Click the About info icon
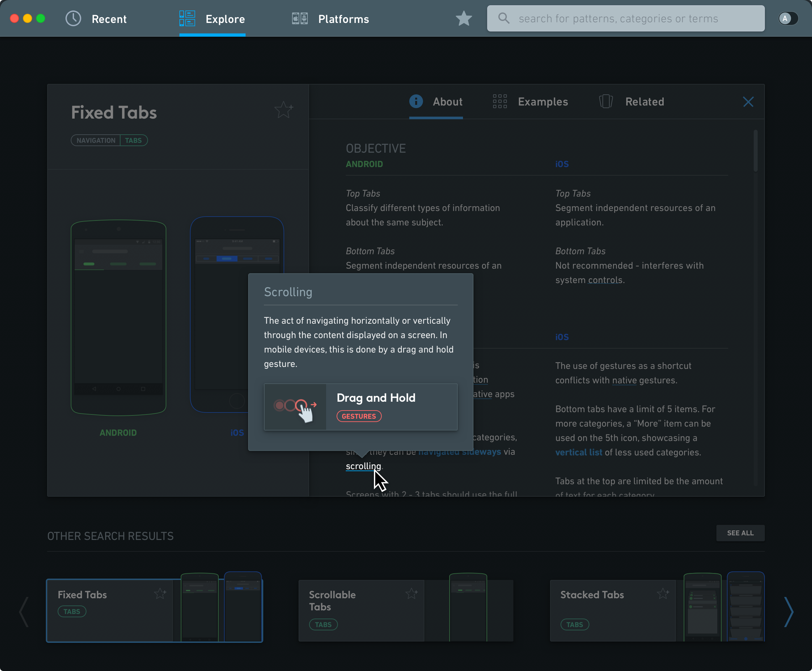 [416, 101]
